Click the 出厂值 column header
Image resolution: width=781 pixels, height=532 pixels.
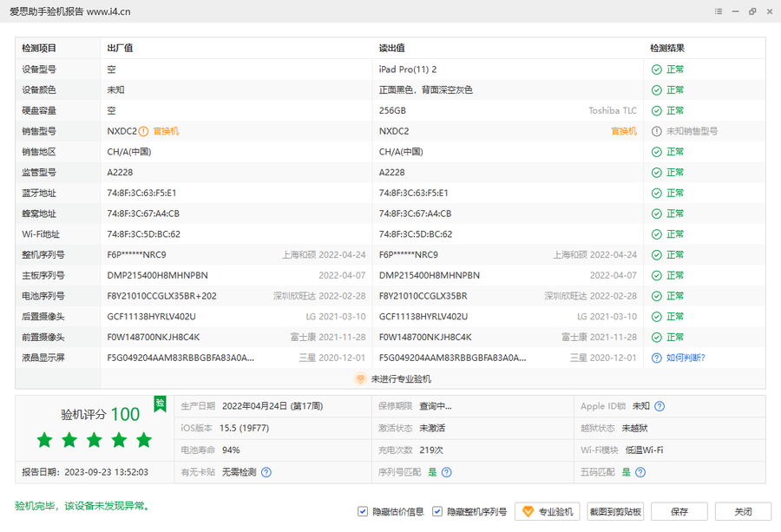click(120, 49)
